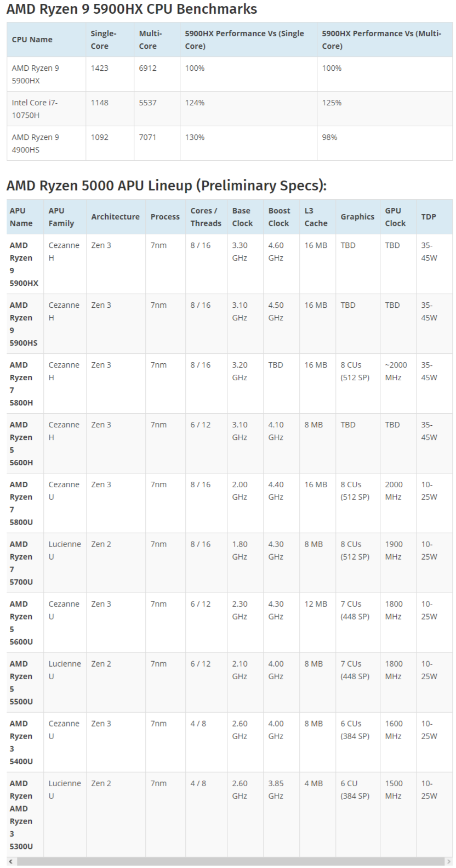This screenshot has width=456, height=868.
Task: Click the TDP column header
Action: [x=435, y=217]
